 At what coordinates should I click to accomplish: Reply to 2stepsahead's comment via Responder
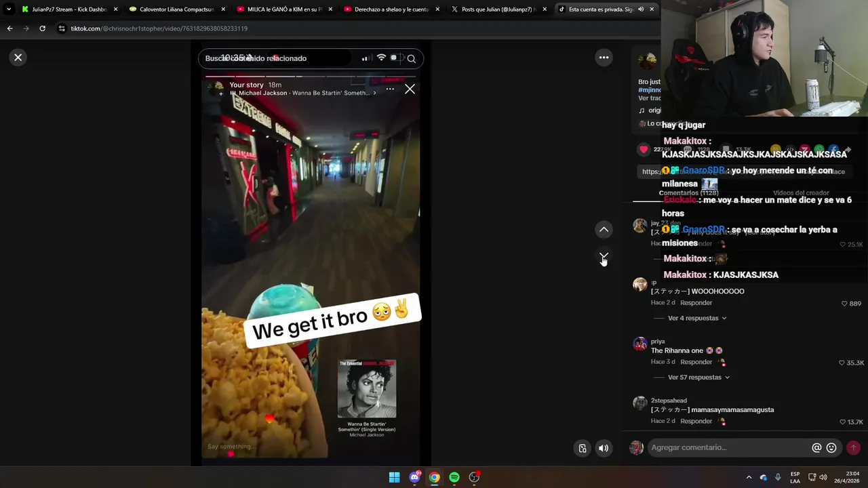pos(696,421)
